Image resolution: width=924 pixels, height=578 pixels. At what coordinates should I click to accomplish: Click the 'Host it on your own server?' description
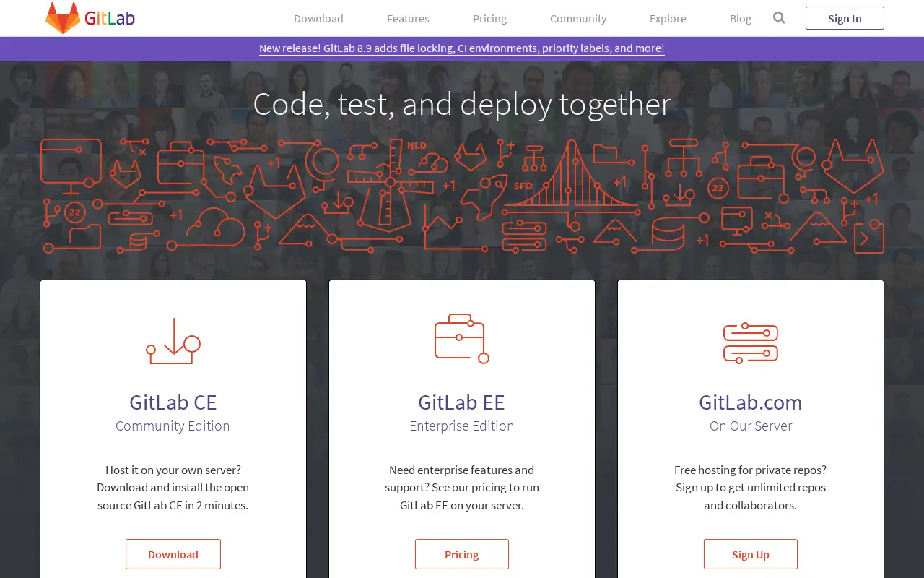(173, 488)
